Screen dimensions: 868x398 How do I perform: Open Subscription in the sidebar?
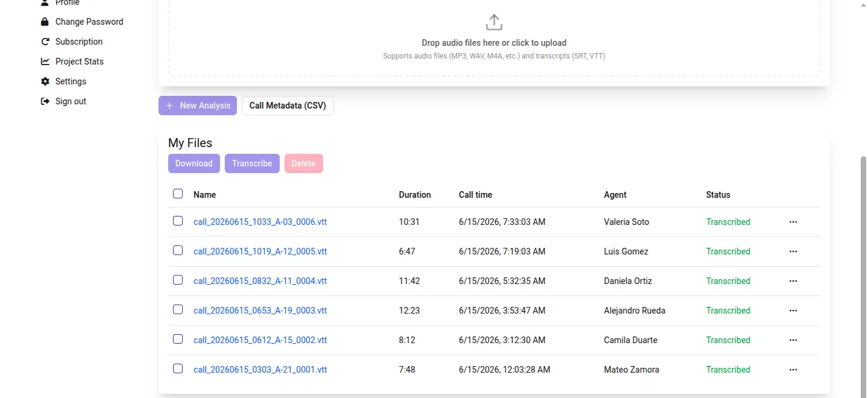coord(79,42)
